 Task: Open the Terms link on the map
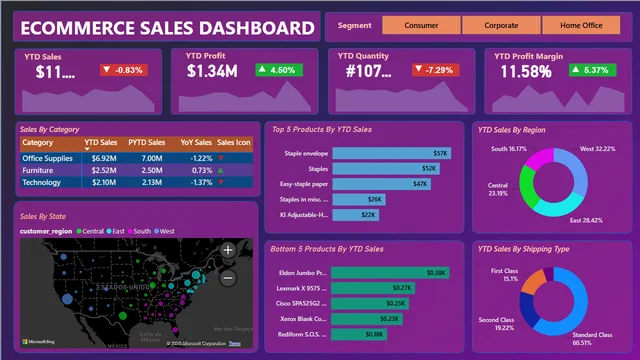[234, 343]
